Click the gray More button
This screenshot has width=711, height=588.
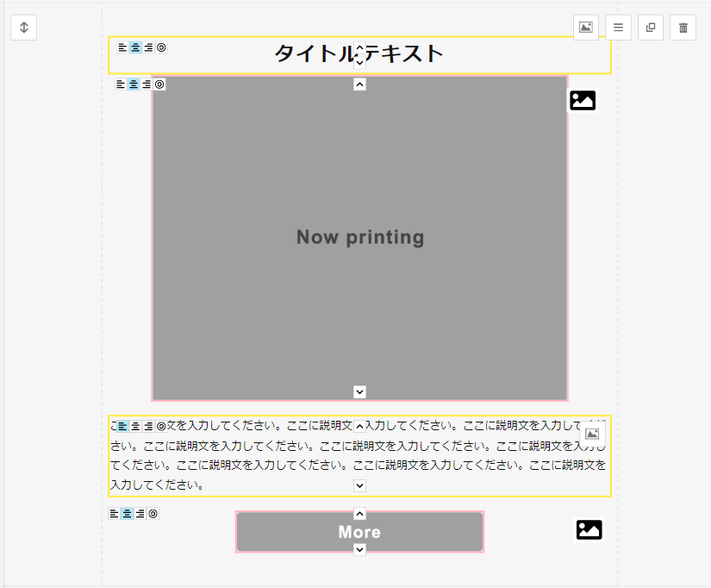(310, 532)
